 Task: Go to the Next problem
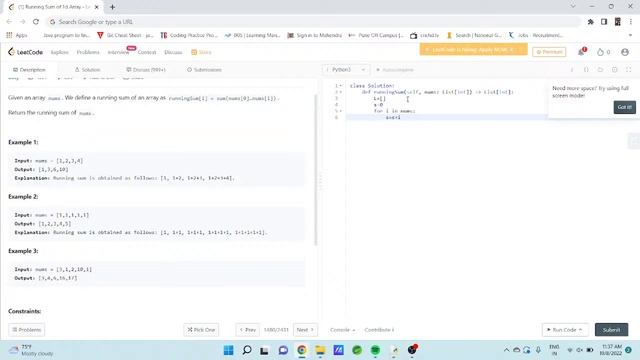point(305,330)
